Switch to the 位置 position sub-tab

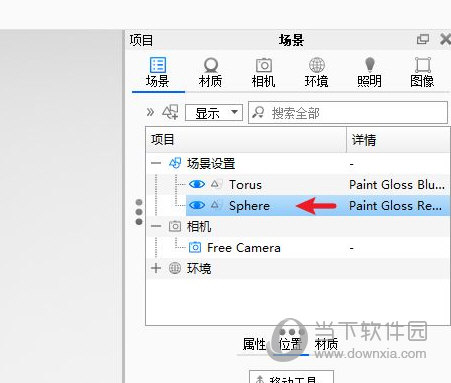point(290,344)
